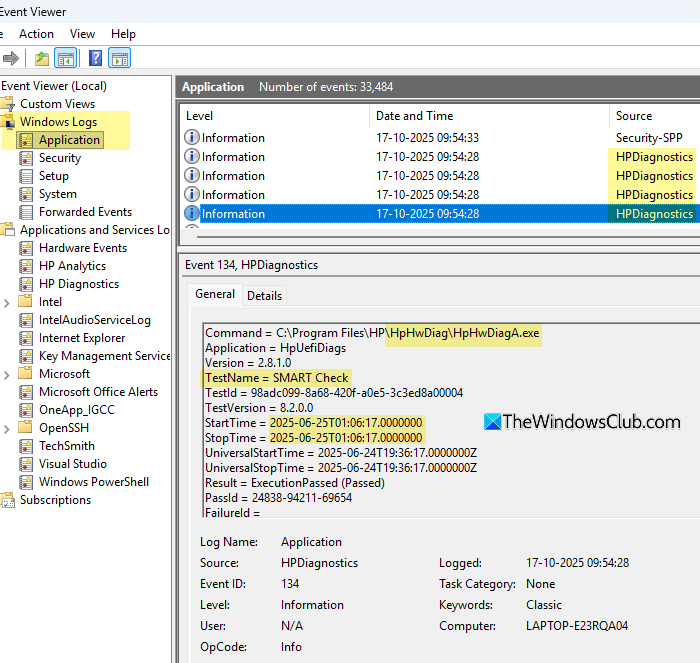Select the highlighted Information event row
Viewport: 700px width, 663px height.
[x=440, y=213]
